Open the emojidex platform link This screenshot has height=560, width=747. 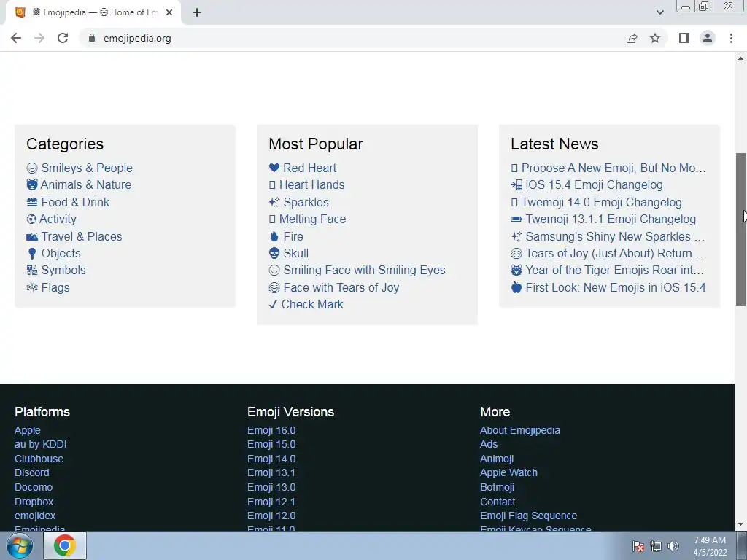click(x=35, y=516)
